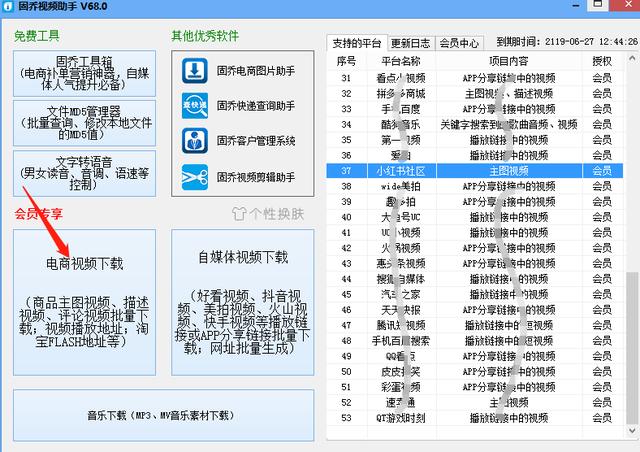Select row 42 火山视频
The image size is (640, 452).
tap(475, 248)
